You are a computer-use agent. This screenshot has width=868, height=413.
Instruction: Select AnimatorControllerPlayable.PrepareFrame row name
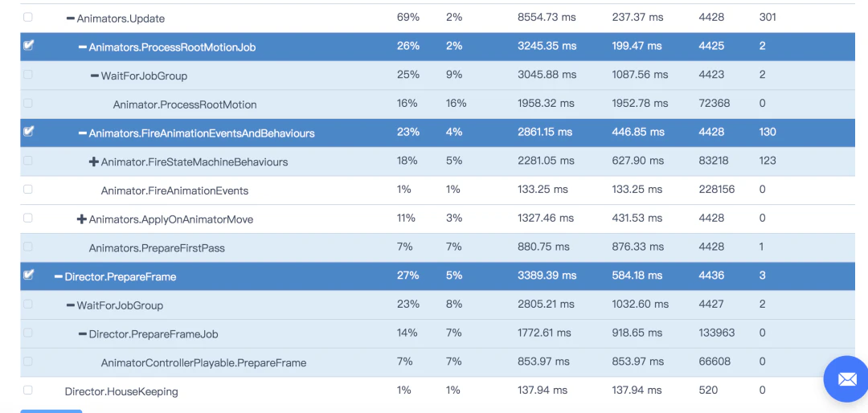coord(203,363)
